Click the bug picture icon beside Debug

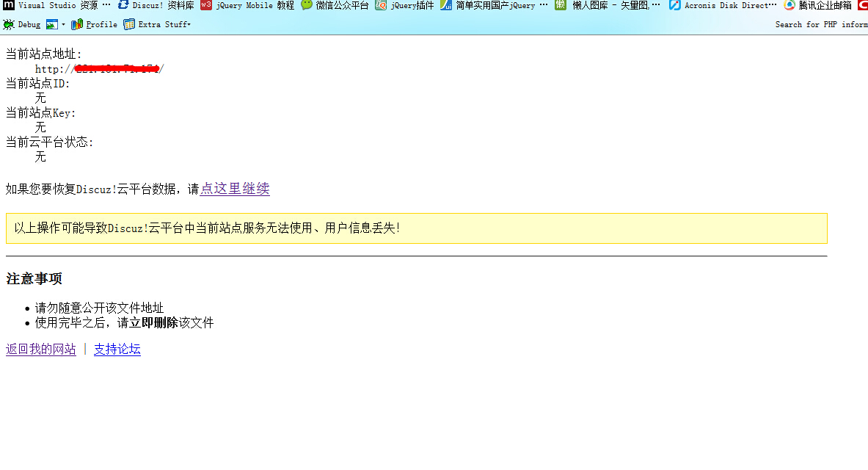coord(52,24)
